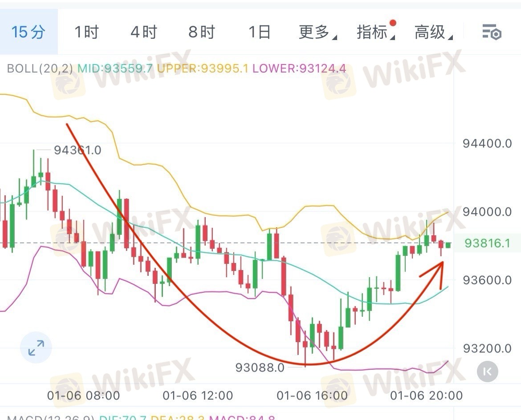Click the teal MID band value
This screenshot has width=521, height=420.
click(x=116, y=69)
